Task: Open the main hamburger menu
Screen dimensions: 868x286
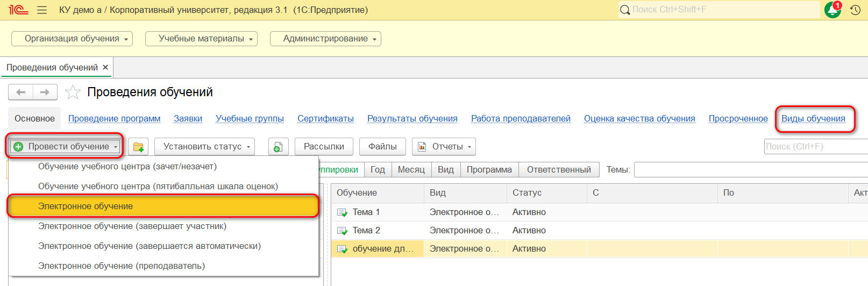Action: (42, 10)
